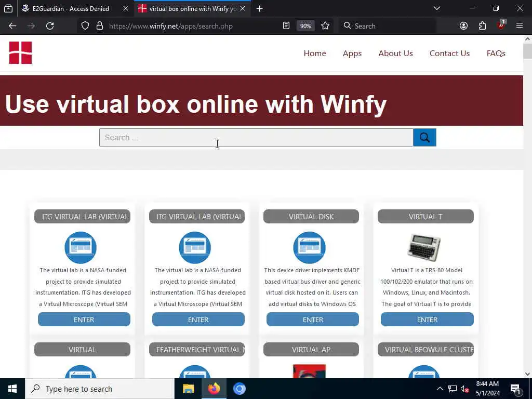Click ENTER under second ITG Virtual Lab card
Image resolution: width=532 pixels, height=399 pixels.
tap(198, 320)
